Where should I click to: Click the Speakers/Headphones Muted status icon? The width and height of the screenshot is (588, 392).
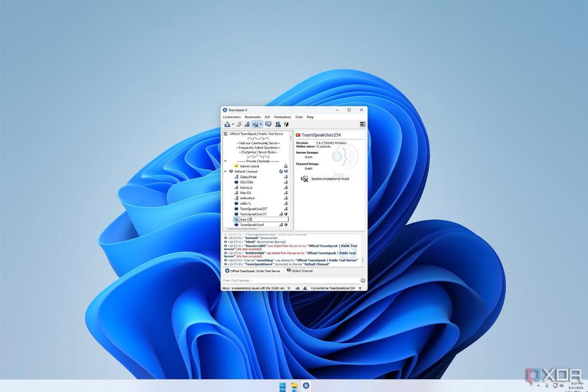click(x=304, y=179)
